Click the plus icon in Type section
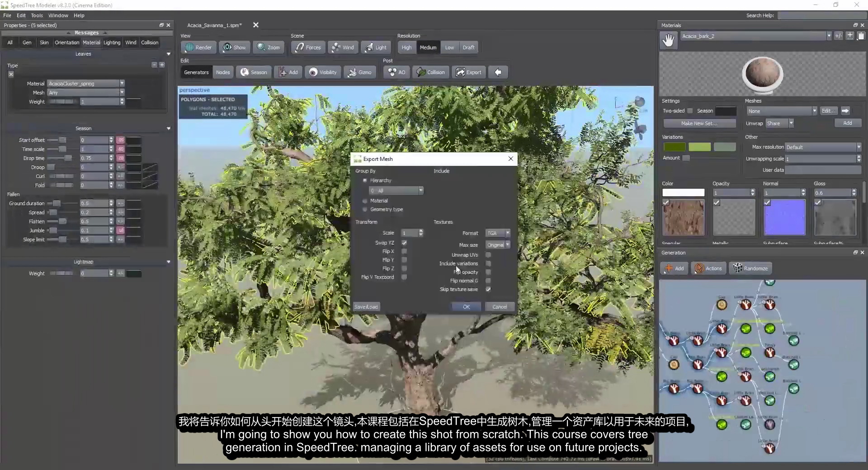The width and height of the screenshot is (868, 470). pos(162,65)
